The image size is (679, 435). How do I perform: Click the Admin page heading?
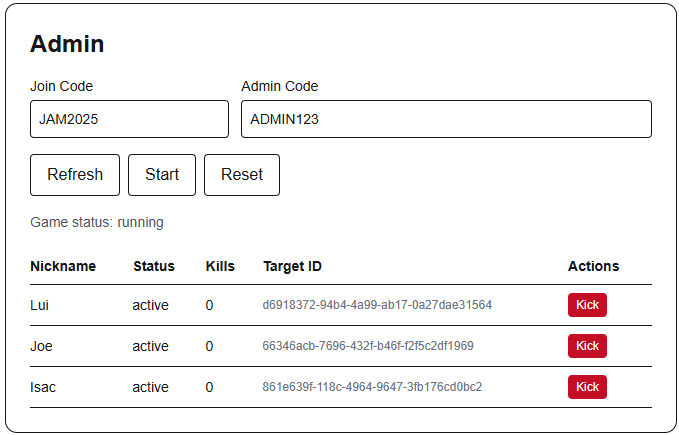67,44
